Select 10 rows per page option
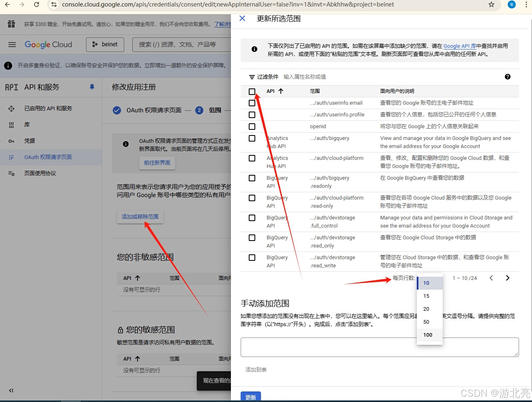Image resolution: width=532 pixels, height=402 pixels. 430,283
